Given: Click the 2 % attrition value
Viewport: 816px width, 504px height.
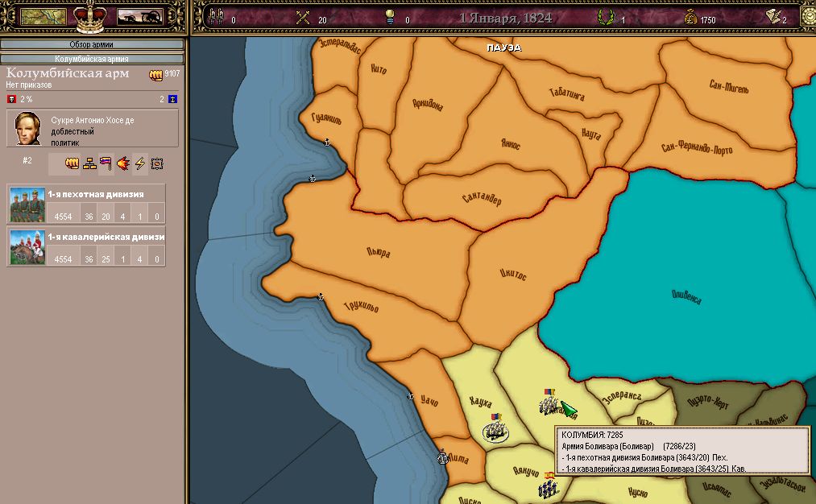Looking at the screenshot, I should 26,99.
